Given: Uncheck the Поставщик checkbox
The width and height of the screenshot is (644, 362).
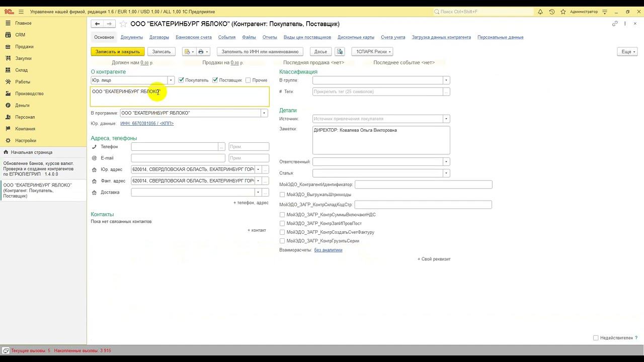Looking at the screenshot, I should [215, 80].
